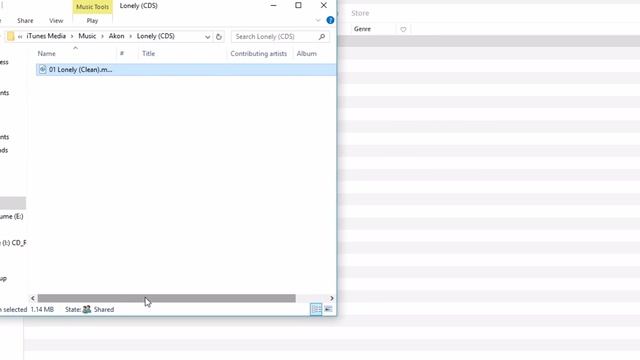Refresh the Lonely (CDS) folder

219,37
